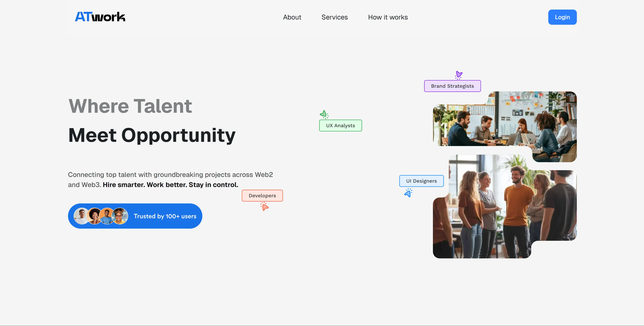Click the first user avatar in white shirt
The height and width of the screenshot is (326, 644).
click(81, 216)
